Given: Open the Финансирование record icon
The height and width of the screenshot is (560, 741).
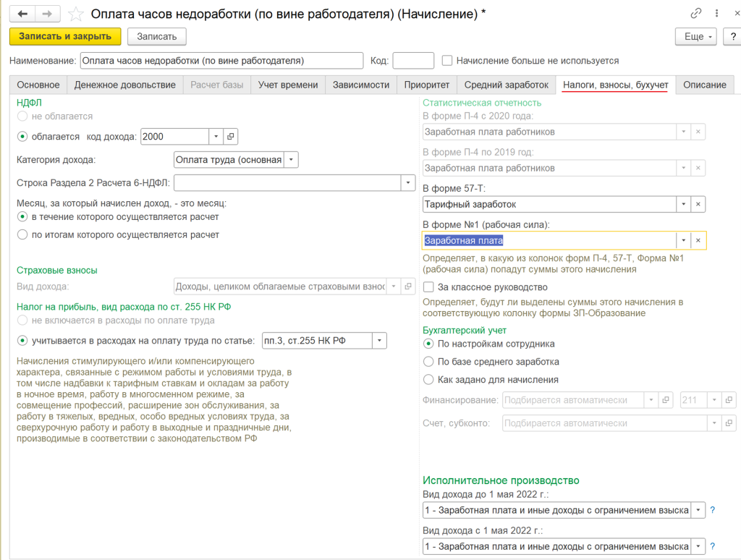Looking at the screenshot, I should (666, 400).
